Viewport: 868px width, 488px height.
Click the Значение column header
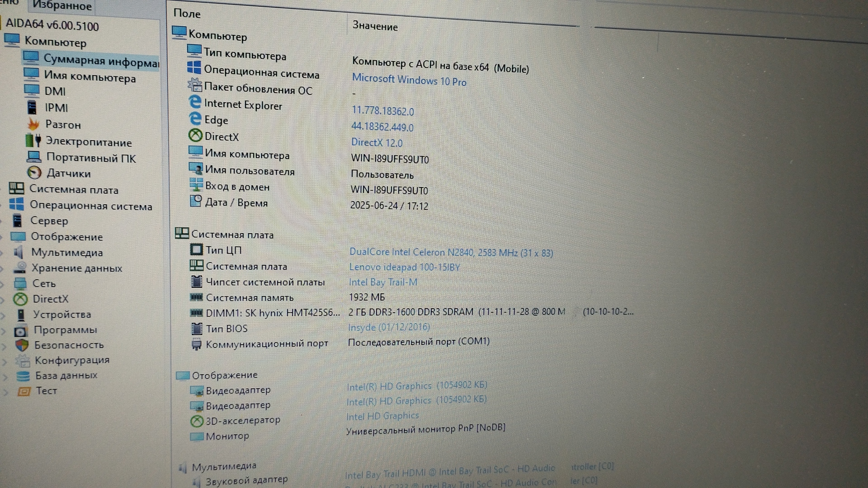click(x=375, y=26)
